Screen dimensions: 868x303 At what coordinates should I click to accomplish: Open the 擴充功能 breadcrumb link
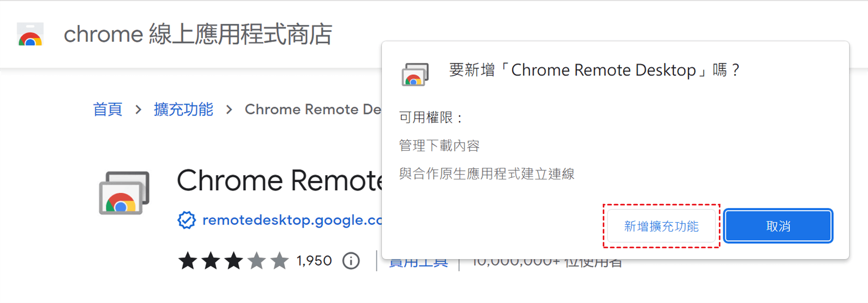[x=183, y=109]
